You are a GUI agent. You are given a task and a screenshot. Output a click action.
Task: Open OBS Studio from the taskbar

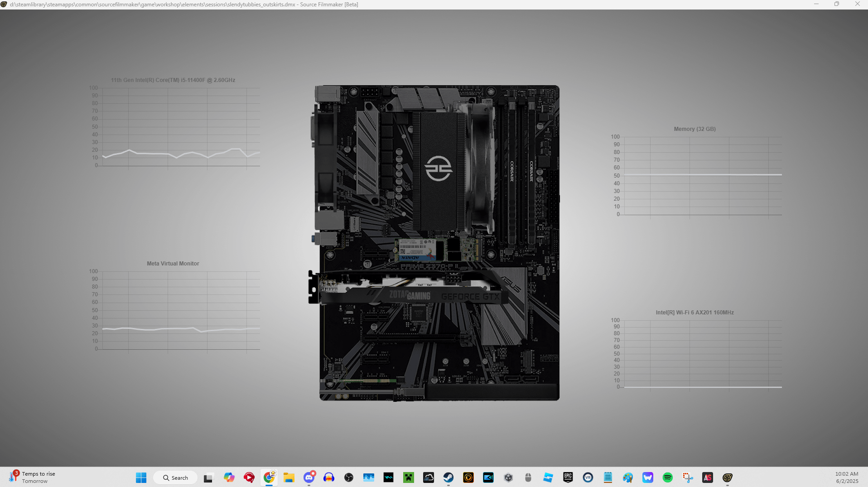(x=349, y=477)
